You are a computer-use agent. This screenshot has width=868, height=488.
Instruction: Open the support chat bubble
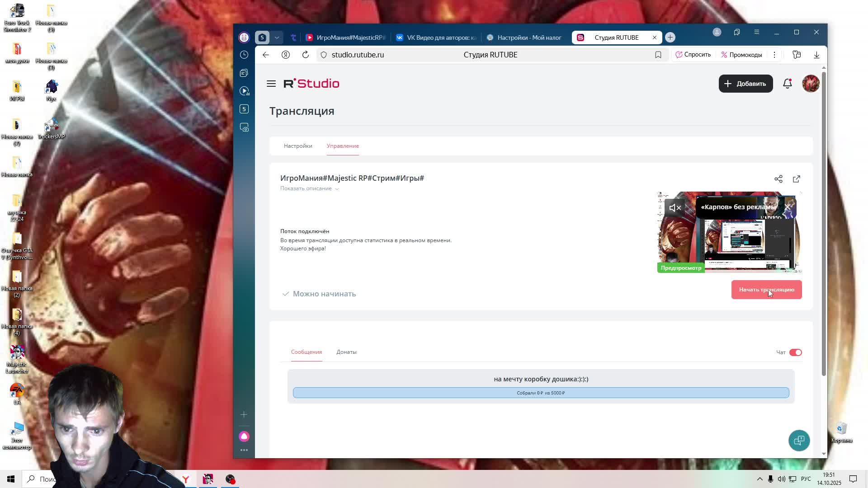click(799, 440)
